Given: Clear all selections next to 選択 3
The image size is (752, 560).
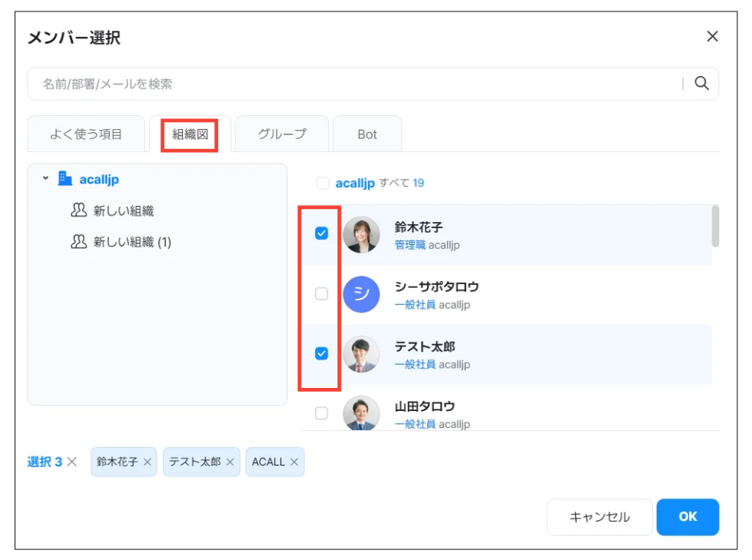Looking at the screenshot, I should [x=71, y=462].
